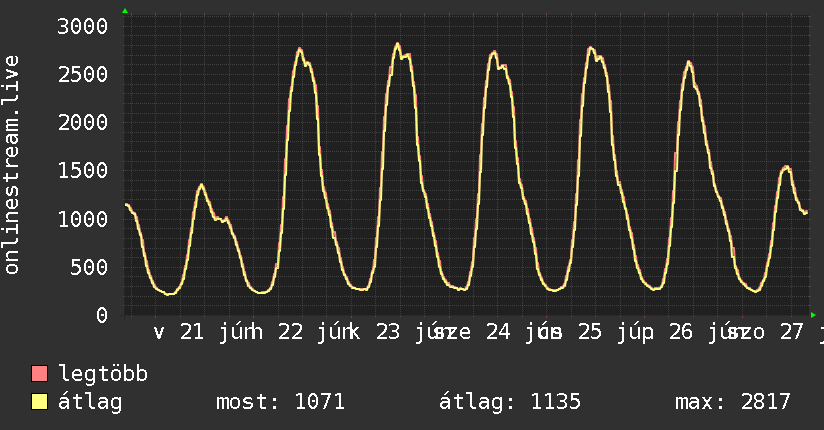Click the 23 date label on x-axis
Image resolution: width=824 pixels, height=430 pixels.
[388, 332]
